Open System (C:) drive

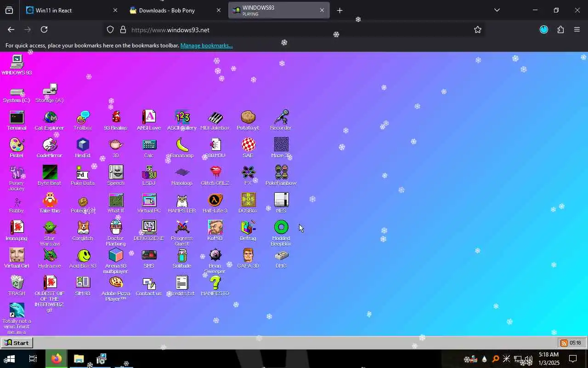coord(17,95)
